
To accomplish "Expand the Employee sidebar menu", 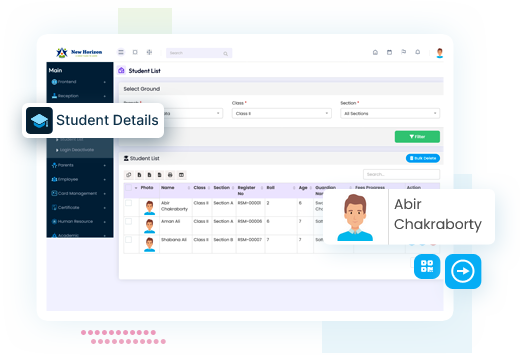I will [x=79, y=179].
